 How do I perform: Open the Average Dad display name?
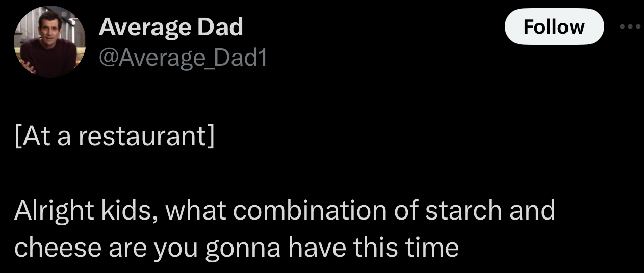(170, 26)
